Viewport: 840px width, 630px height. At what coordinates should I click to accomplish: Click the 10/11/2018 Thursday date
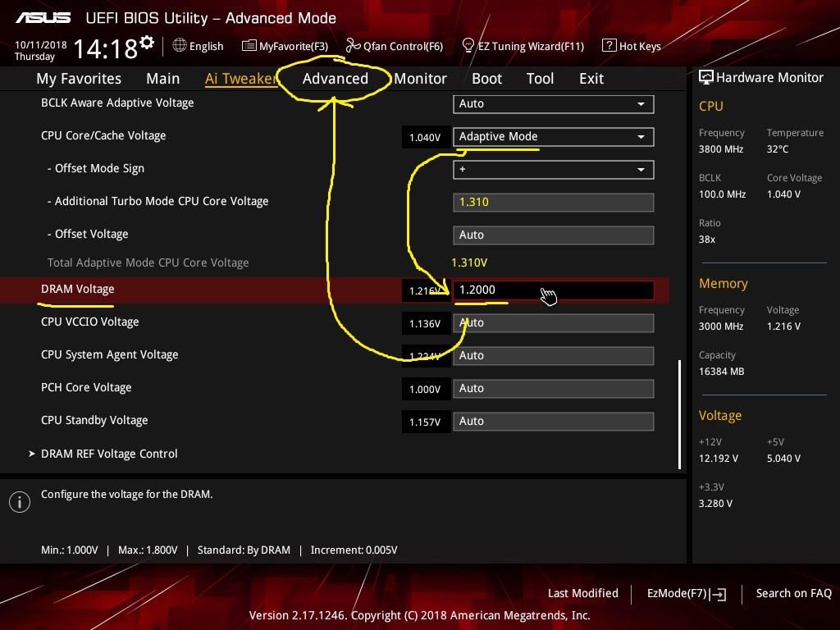pos(41,51)
